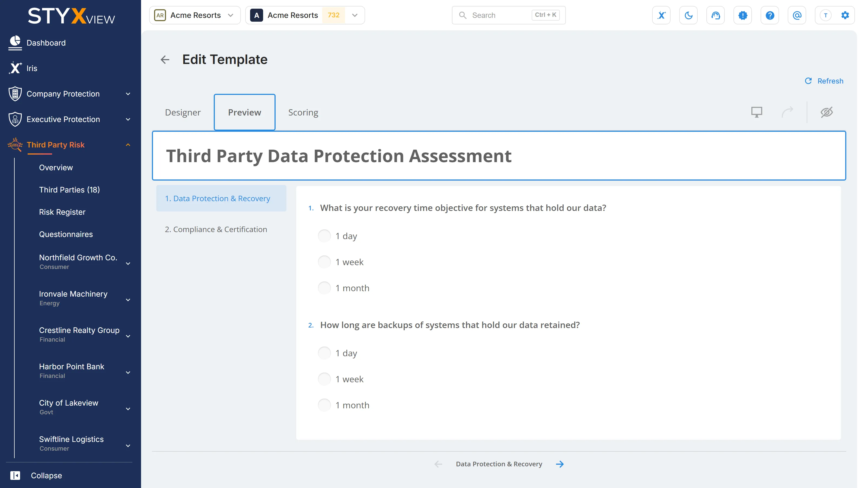Click the Ctrl + K shortcut badge
This screenshot has height=488, width=868.
545,15
